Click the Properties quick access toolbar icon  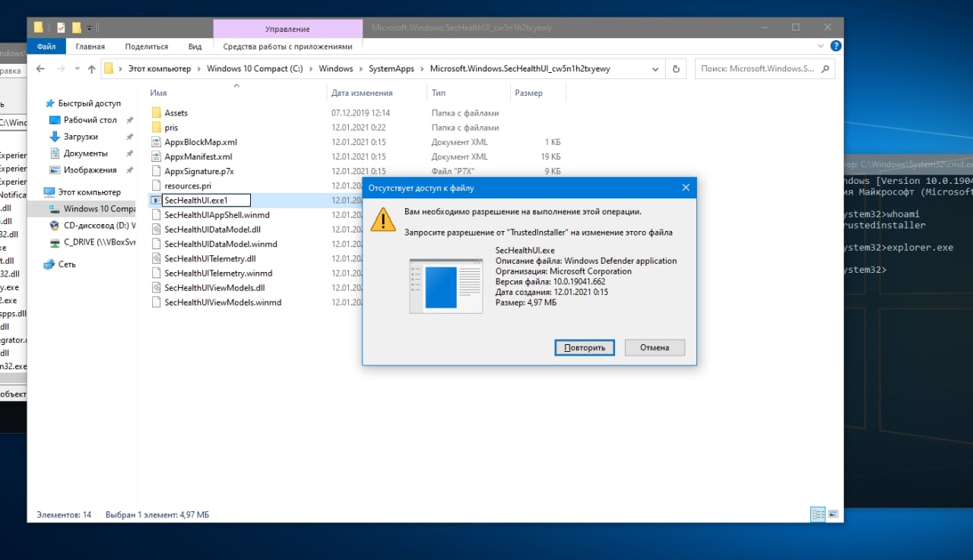[61, 27]
